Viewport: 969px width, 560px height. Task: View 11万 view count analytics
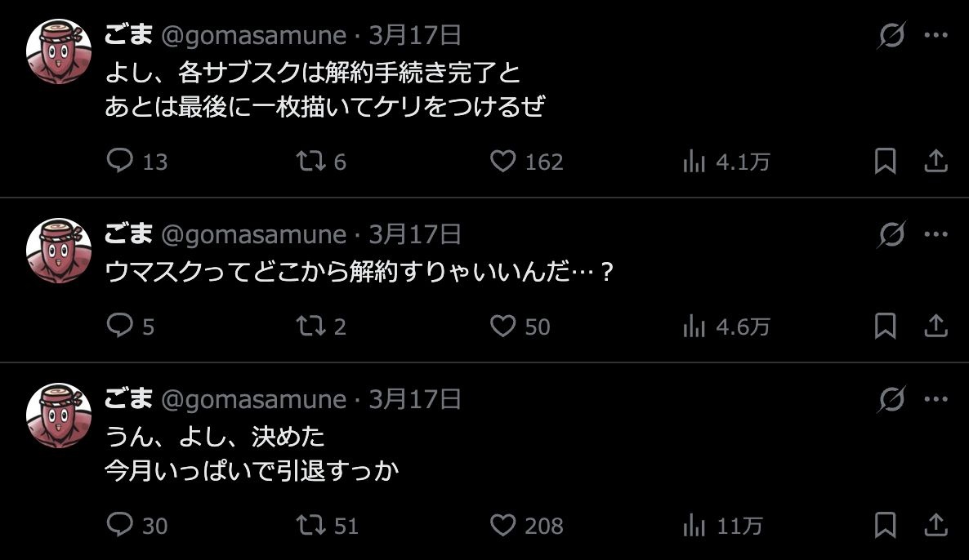point(694,526)
